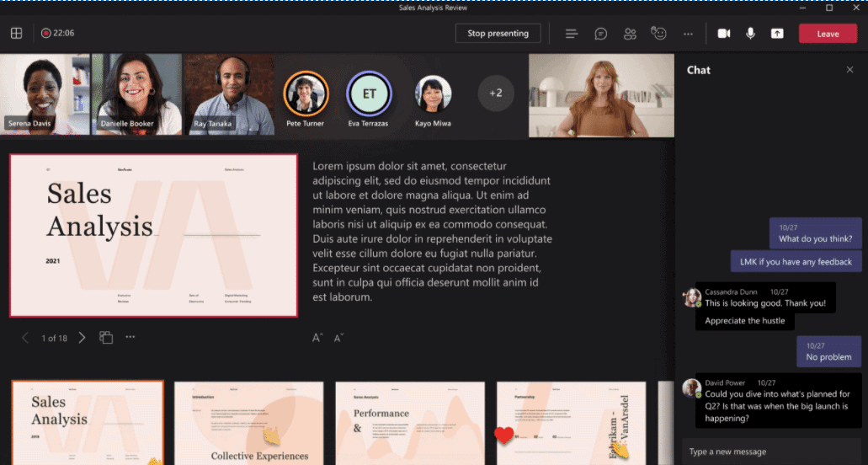Select Serena Davis video tile
This screenshot has height=465, width=868.
(x=45, y=94)
